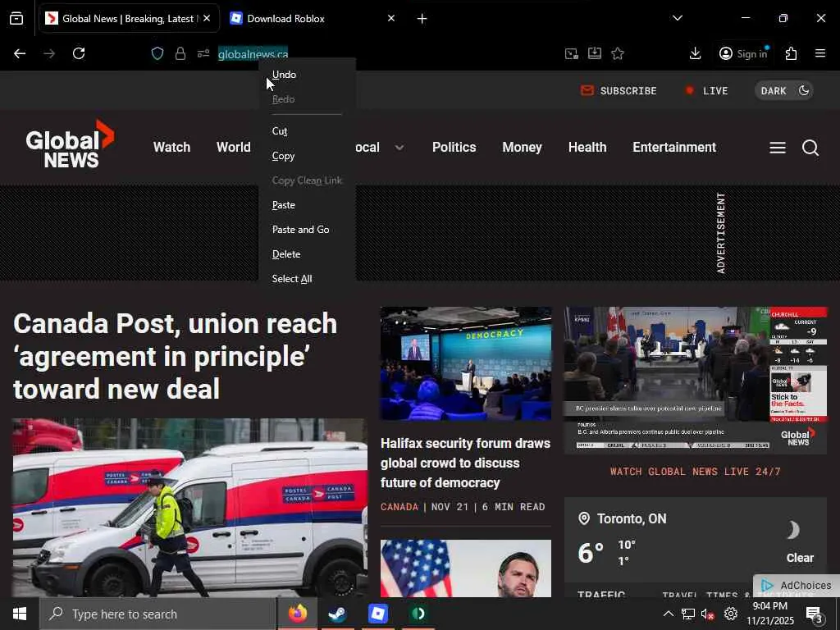Expand the Local dropdown chevron
This screenshot has height=630, width=840.
pyautogui.click(x=399, y=148)
